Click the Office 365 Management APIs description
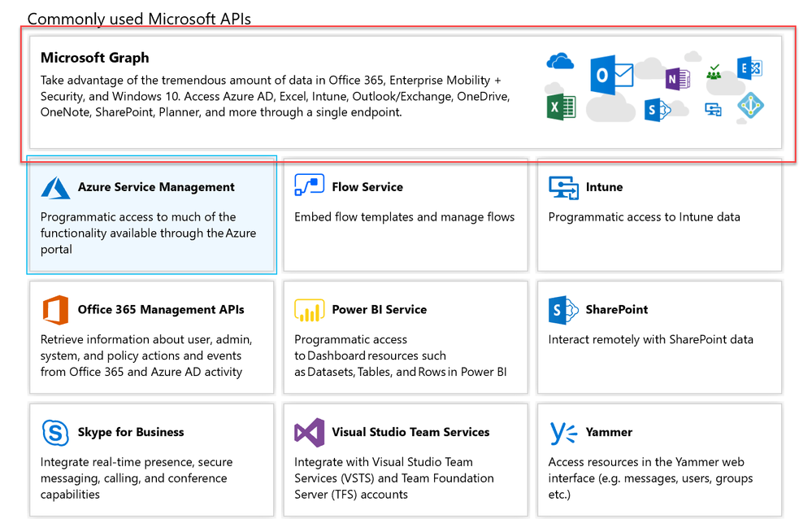This screenshot has width=812, height=528. point(146,356)
